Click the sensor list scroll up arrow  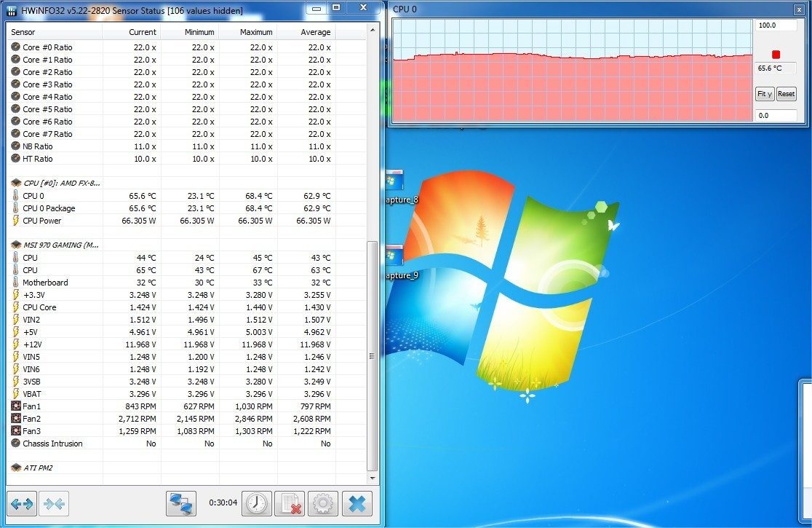coord(372,31)
